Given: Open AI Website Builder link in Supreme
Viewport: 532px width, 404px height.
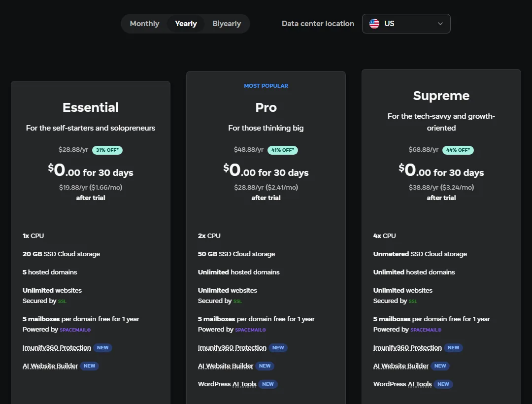Looking at the screenshot, I should (x=401, y=366).
